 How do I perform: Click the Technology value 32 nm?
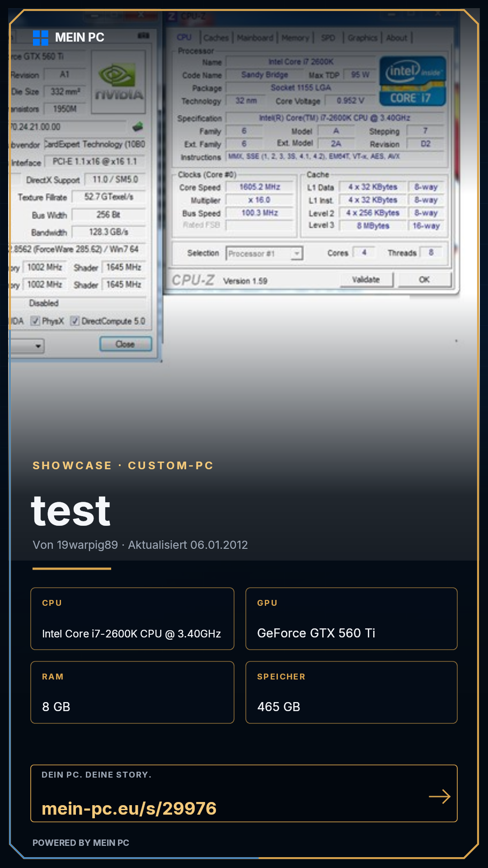click(x=246, y=101)
